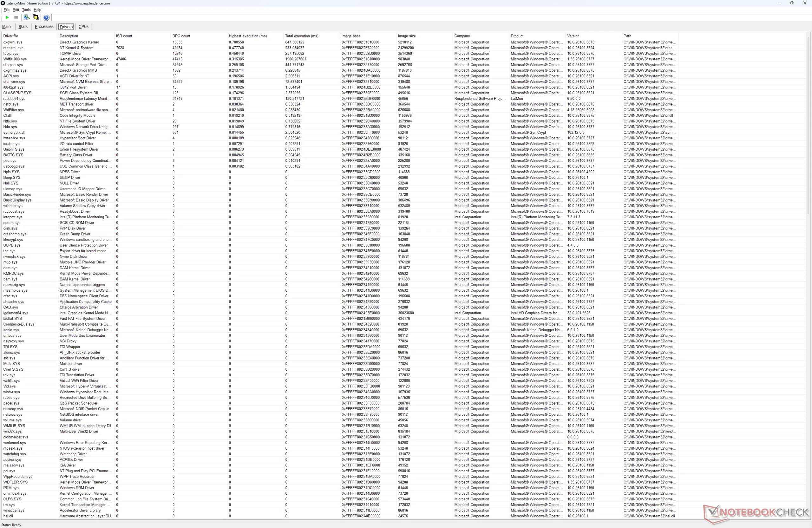This screenshot has width=812, height=528.
Task: Switch to the Stats tab
Action: tap(23, 27)
